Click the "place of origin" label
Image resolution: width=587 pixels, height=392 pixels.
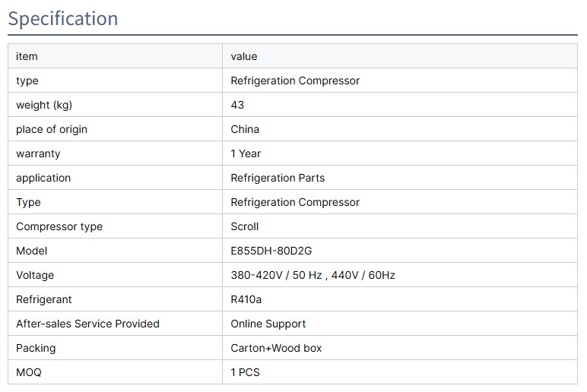tap(52, 129)
